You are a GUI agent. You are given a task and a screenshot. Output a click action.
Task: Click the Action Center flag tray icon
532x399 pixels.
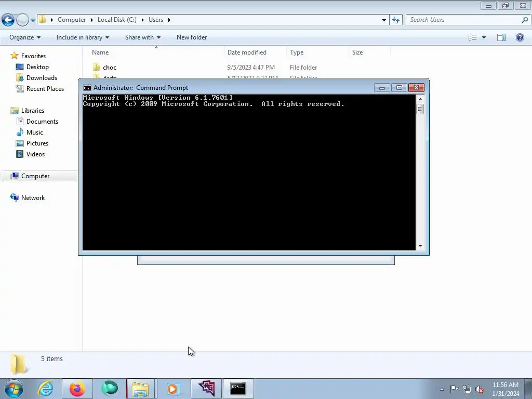point(454,389)
